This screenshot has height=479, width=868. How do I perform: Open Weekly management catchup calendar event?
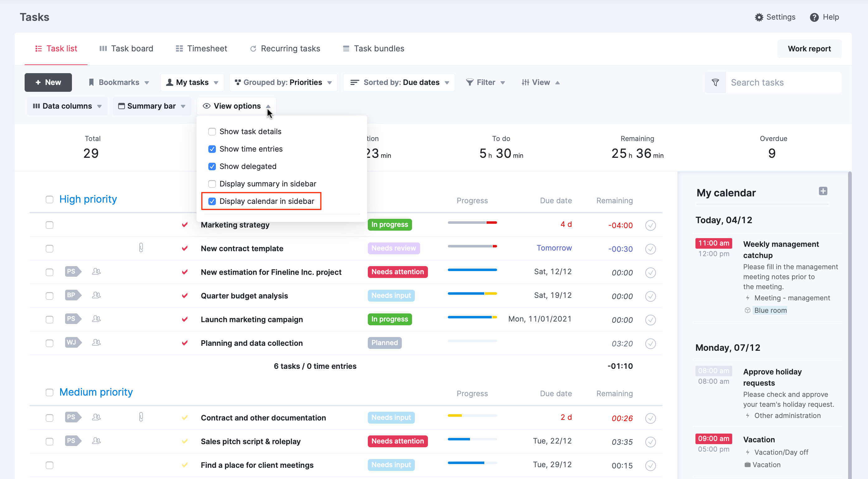pyautogui.click(x=781, y=250)
